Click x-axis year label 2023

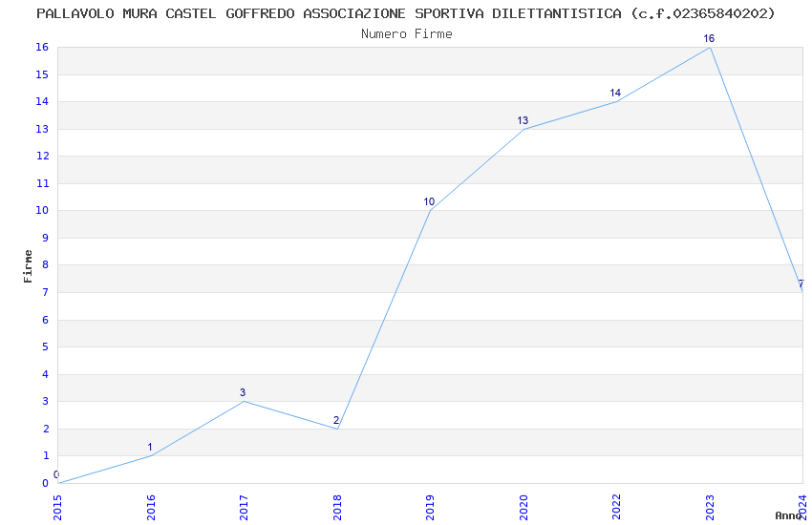(710, 508)
